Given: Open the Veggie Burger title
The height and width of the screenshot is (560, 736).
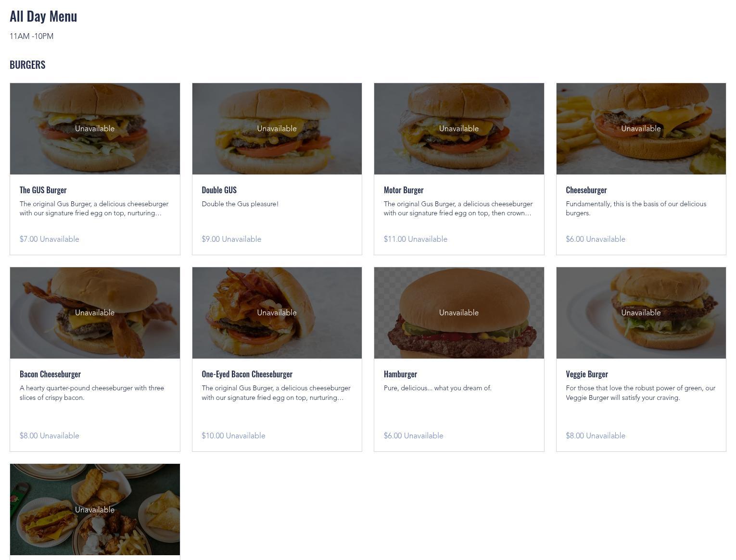Looking at the screenshot, I should click(x=587, y=374).
